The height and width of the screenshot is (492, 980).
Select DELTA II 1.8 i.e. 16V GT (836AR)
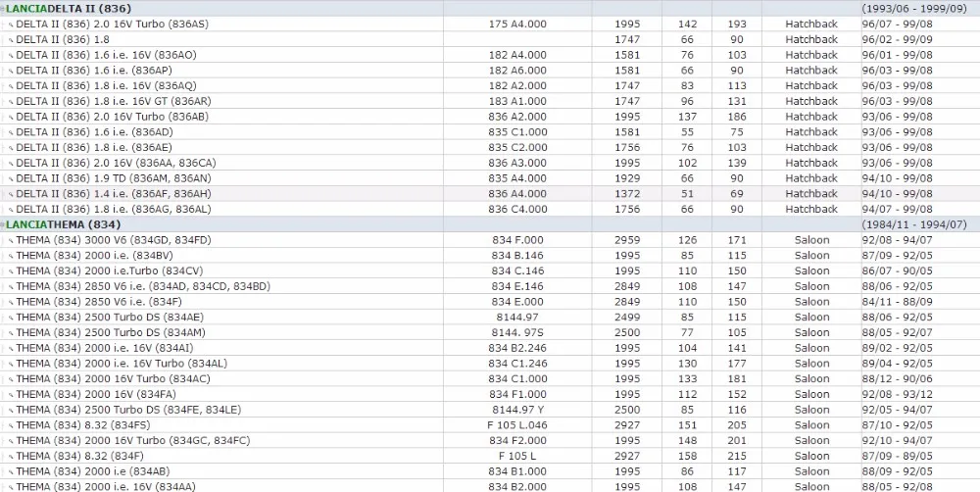point(115,101)
